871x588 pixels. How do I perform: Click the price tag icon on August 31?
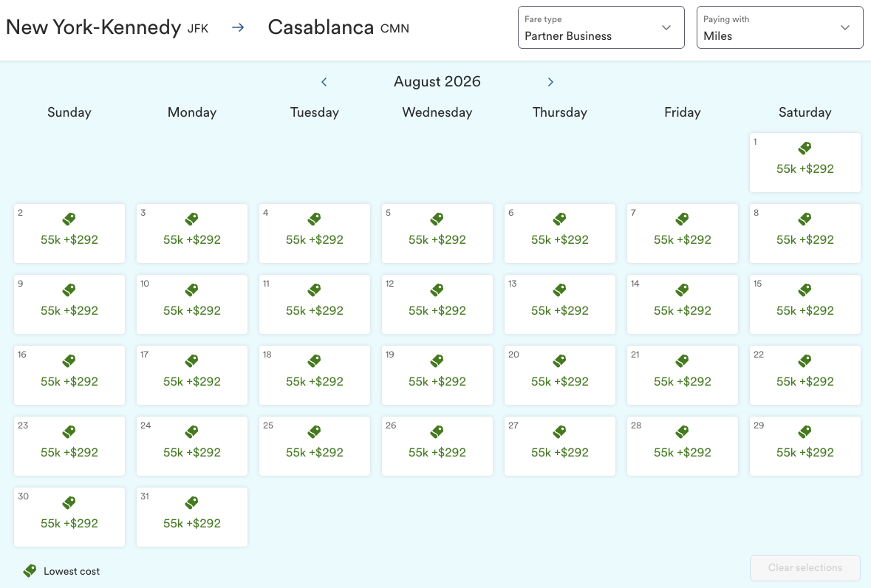[x=191, y=502]
